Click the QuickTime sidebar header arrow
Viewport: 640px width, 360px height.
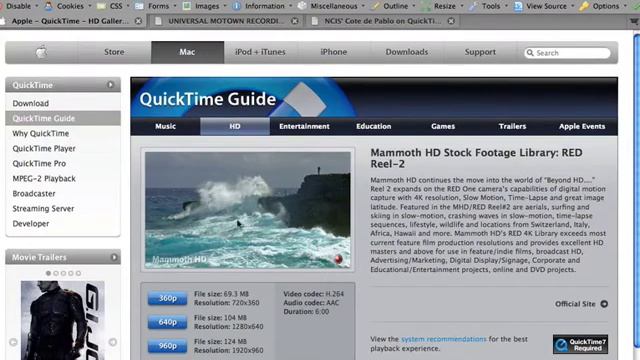[110, 85]
